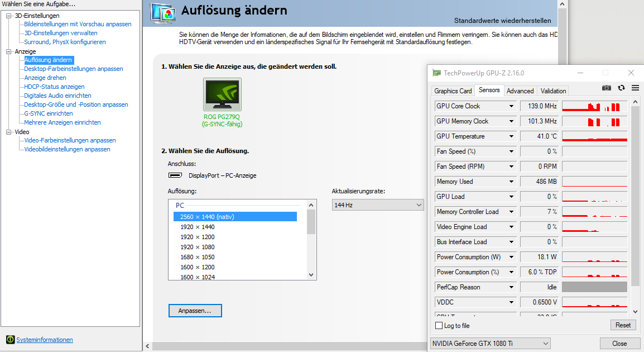Switch to the Validation tab

tap(553, 91)
